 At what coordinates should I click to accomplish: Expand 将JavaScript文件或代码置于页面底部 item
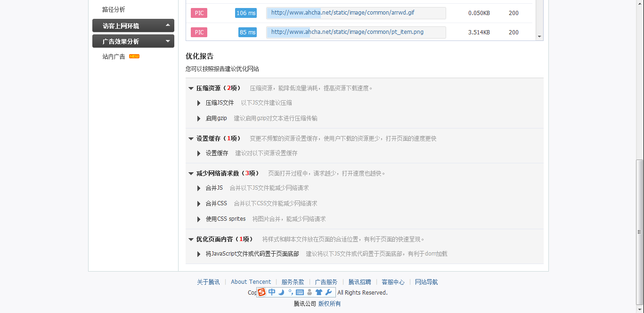click(x=199, y=254)
